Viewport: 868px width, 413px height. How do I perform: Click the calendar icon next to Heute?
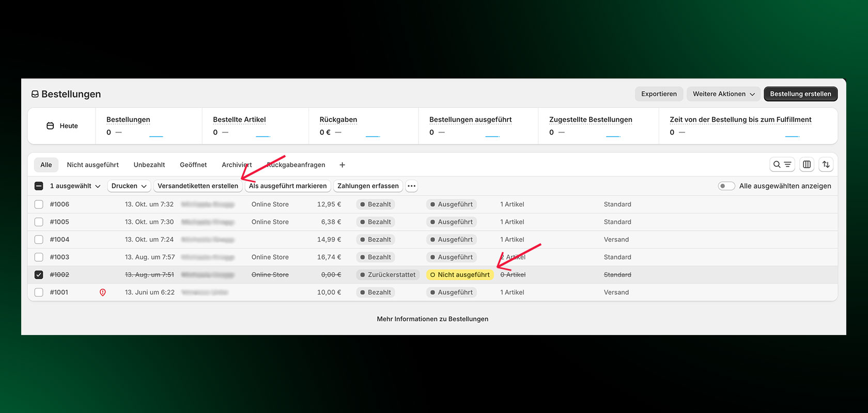coord(50,126)
